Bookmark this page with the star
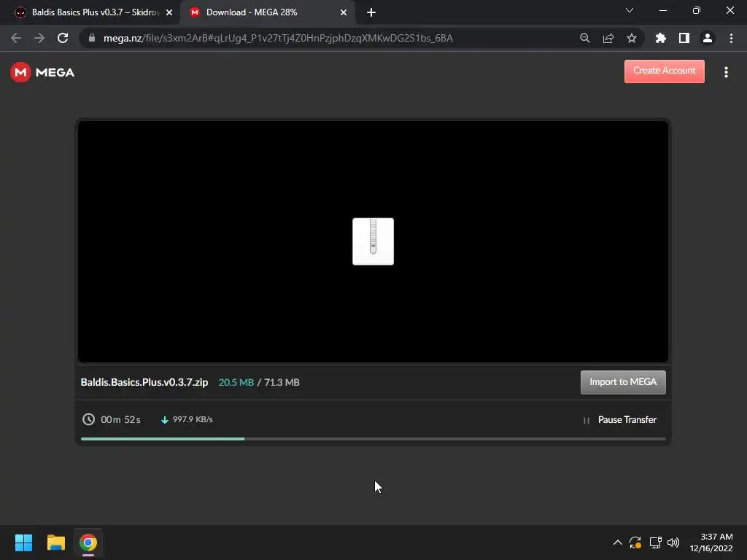Viewport: 747px width, 560px height. coord(632,38)
